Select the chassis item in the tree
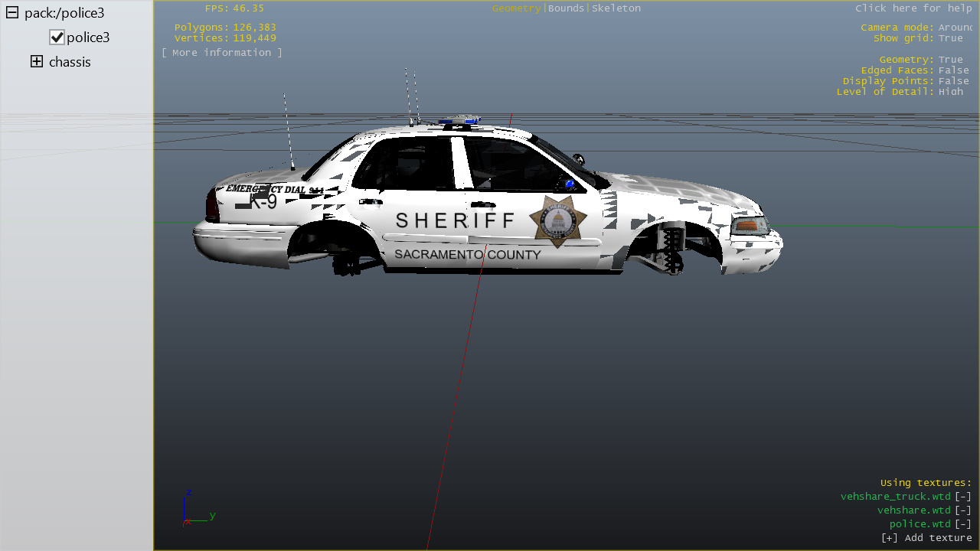Viewport: 980px width, 551px height. point(70,62)
